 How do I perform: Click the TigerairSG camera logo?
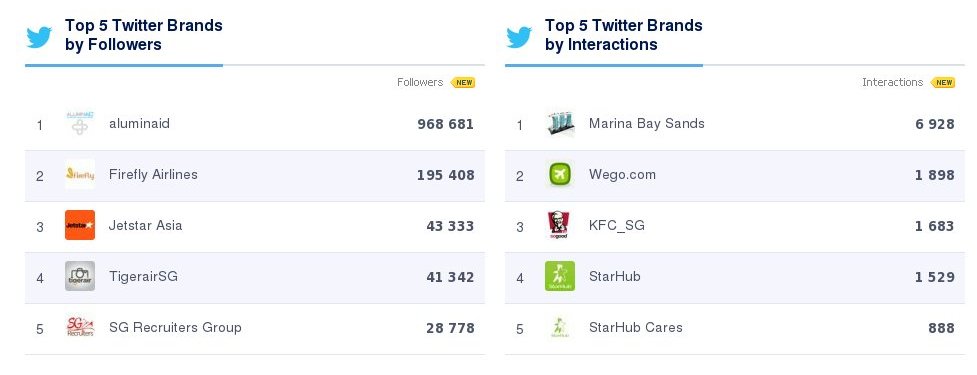[x=80, y=276]
